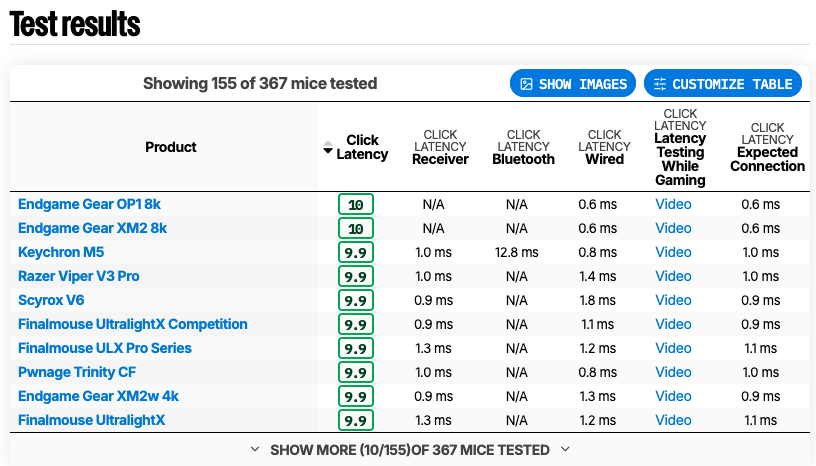Play Video for Endgame Gear XM2 8k
The width and height of the screenshot is (816, 466).
673,228
